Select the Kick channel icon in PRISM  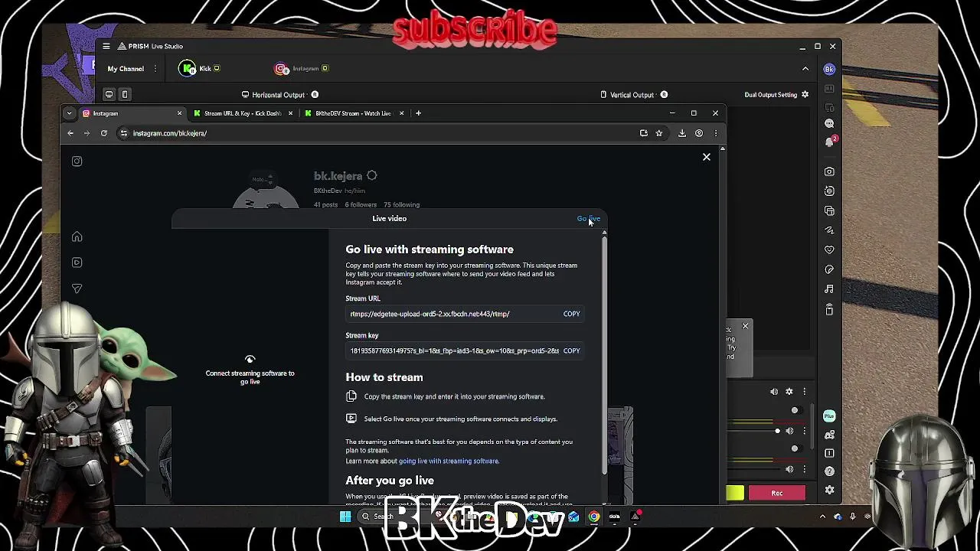[188, 69]
